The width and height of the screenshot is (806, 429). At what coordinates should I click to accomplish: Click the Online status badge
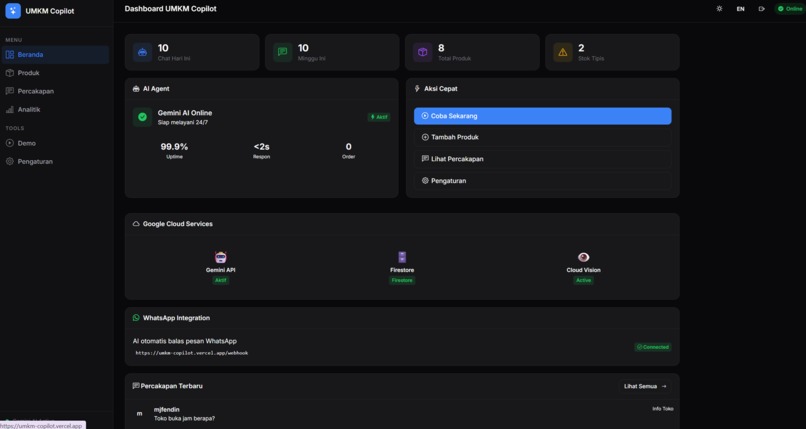point(790,9)
